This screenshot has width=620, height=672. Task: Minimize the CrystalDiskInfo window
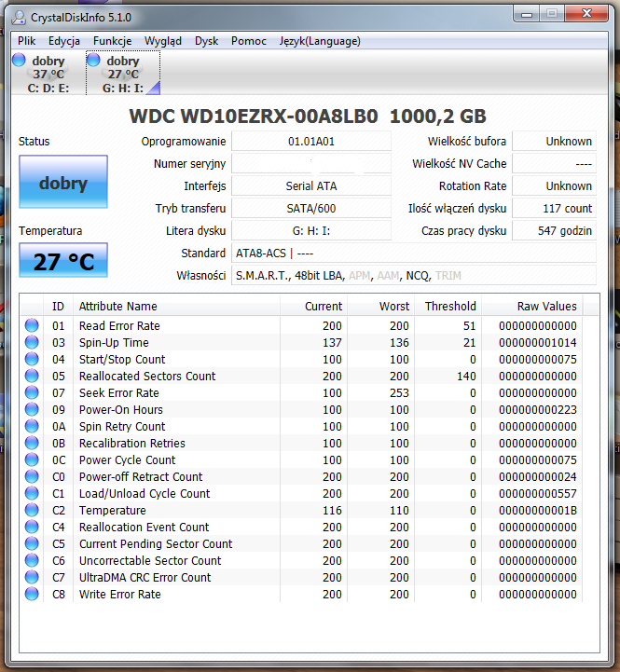526,14
